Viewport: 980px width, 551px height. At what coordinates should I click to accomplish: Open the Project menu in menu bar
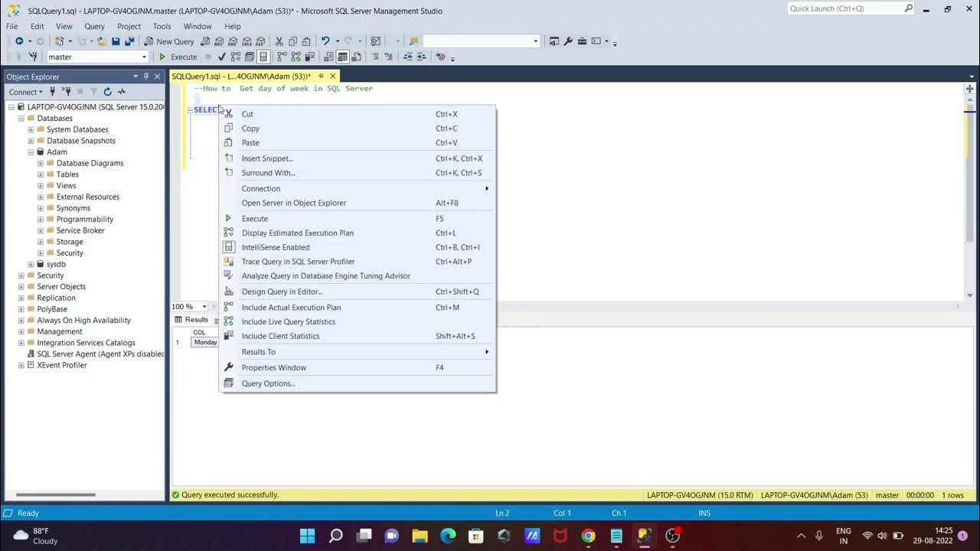tap(129, 26)
